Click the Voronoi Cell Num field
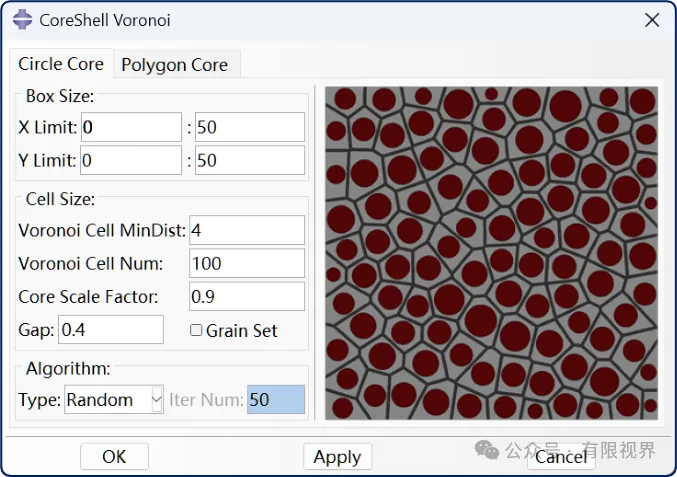The width and height of the screenshot is (677, 477). [247, 263]
